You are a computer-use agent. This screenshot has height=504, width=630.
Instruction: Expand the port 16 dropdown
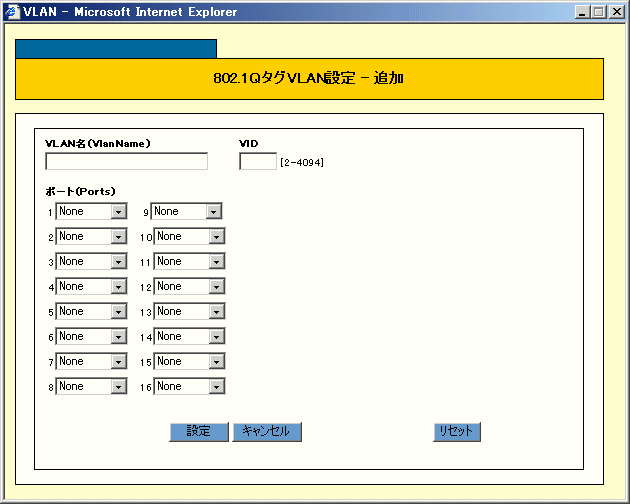pos(189,387)
